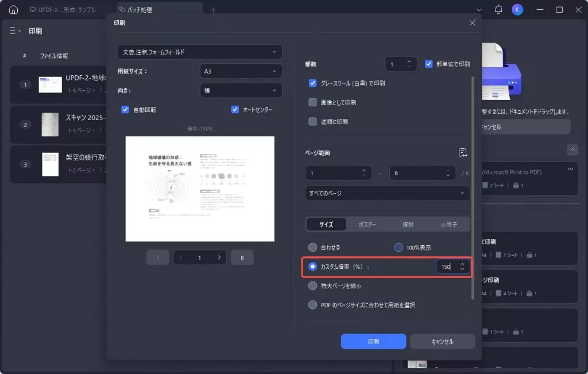
Task: Open the 向き orientation dropdown
Action: pyautogui.click(x=241, y=90)
